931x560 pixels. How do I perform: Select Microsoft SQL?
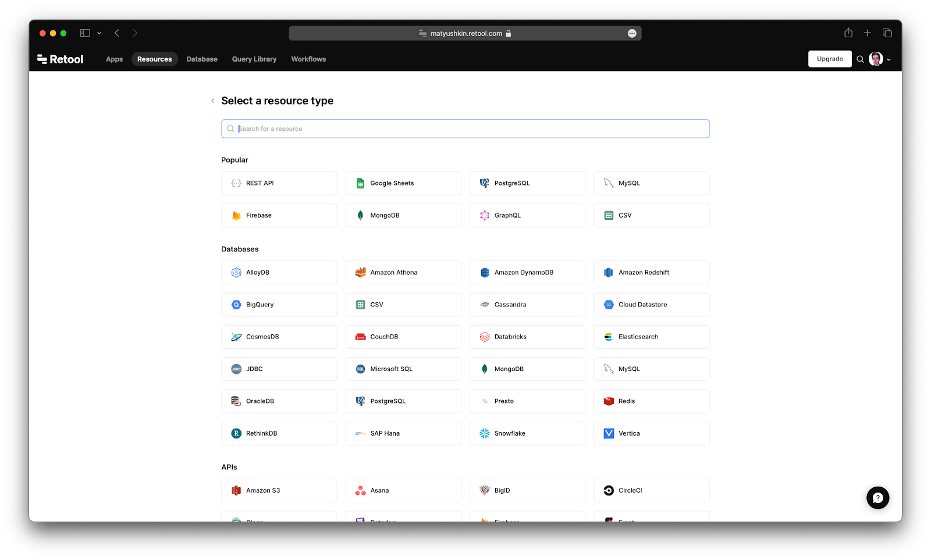click(x=403, y=369)
